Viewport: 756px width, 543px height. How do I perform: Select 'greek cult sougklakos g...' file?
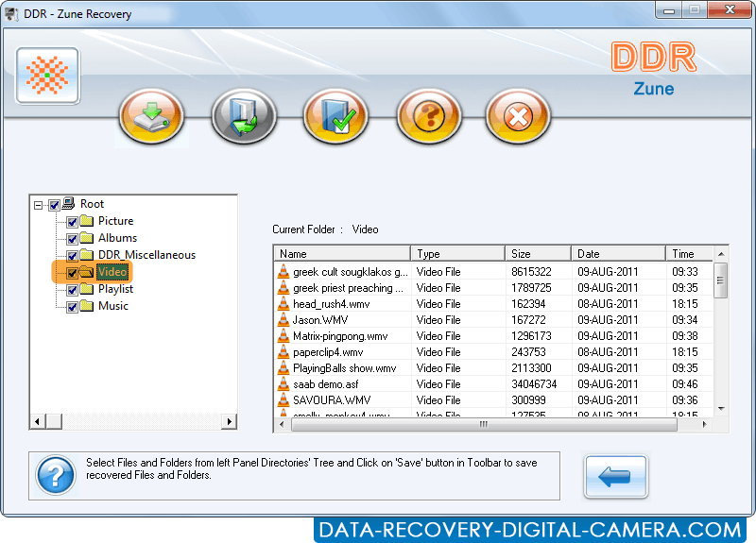[x=351, y=272]
